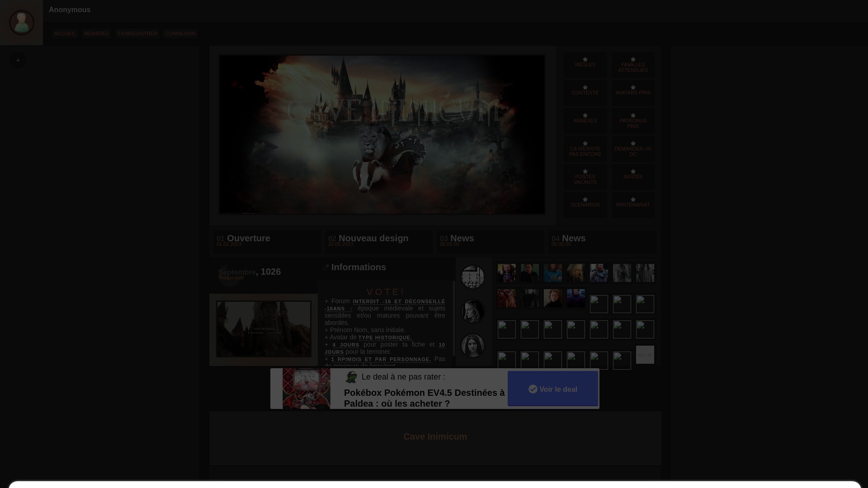
Task: Open seventh avatar in top avatar row
Action: click(645, 273)
